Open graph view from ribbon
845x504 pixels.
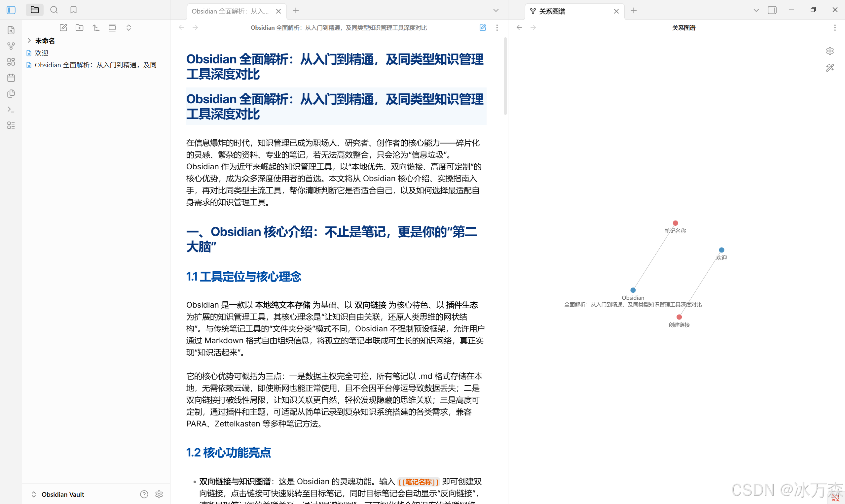(11, 46)
